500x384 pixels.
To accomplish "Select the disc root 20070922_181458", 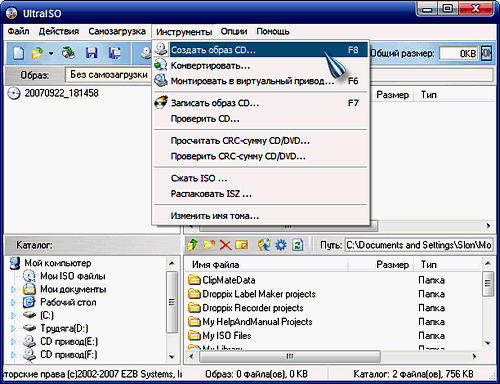I will tap(61, 93).
